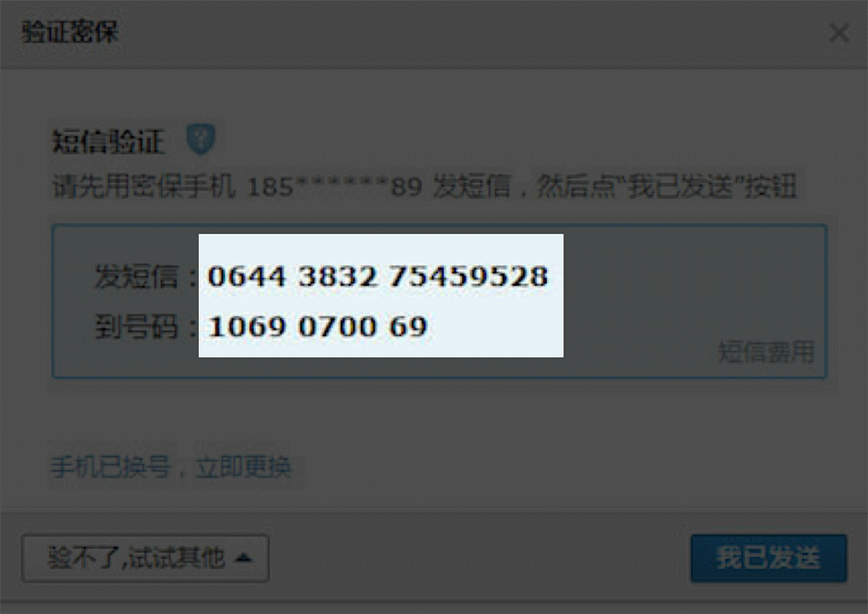Click the 验证密保 dialog title
868x614 pixels.
point(70,33)
